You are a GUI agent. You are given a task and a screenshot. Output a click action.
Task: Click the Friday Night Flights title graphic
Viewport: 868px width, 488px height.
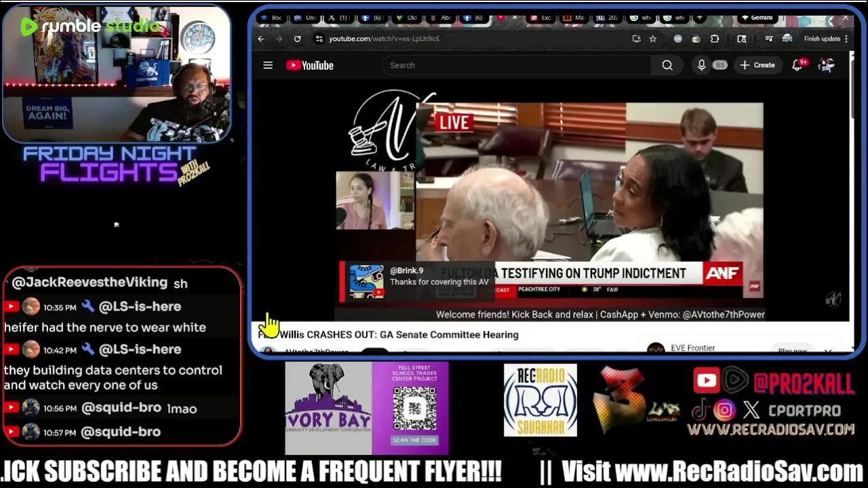click(117, 165)
